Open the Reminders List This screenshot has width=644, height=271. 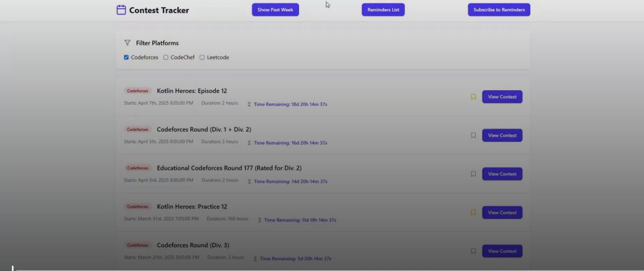tap(383, 10)
